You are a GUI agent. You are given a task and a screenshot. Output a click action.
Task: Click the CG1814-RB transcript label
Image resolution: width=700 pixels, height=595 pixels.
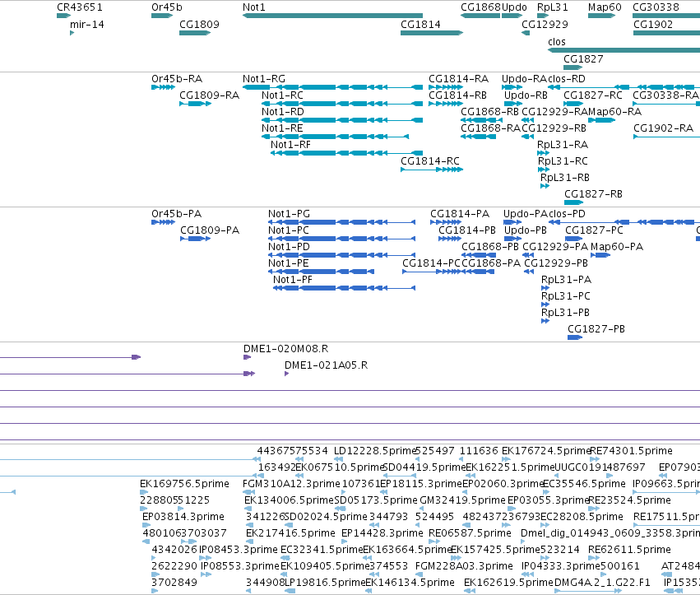[x=457, y=95]
